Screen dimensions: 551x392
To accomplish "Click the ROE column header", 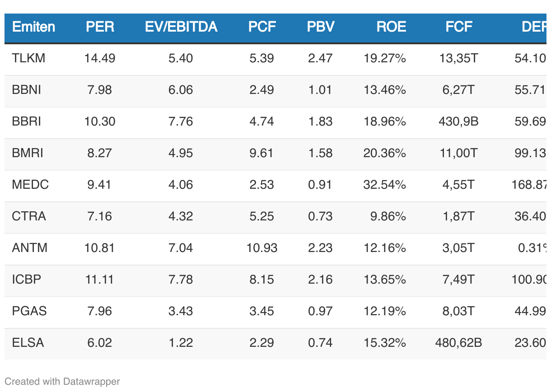I will (x=391, y=27).
